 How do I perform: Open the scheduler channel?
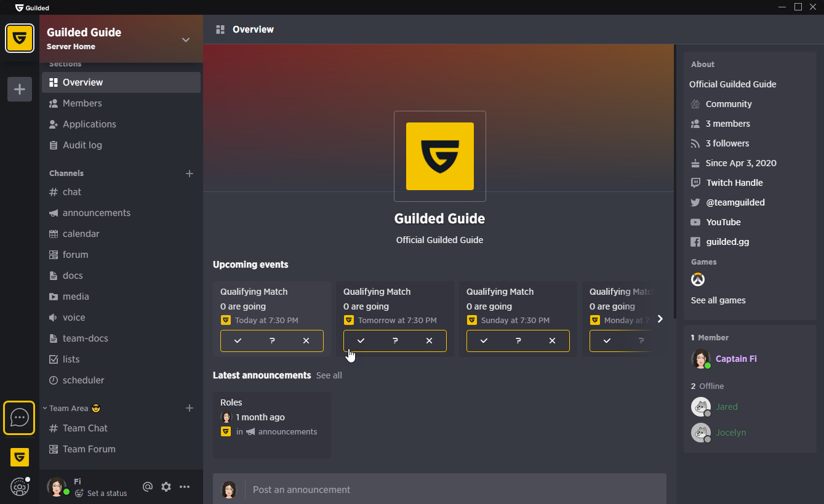(121, 380)
